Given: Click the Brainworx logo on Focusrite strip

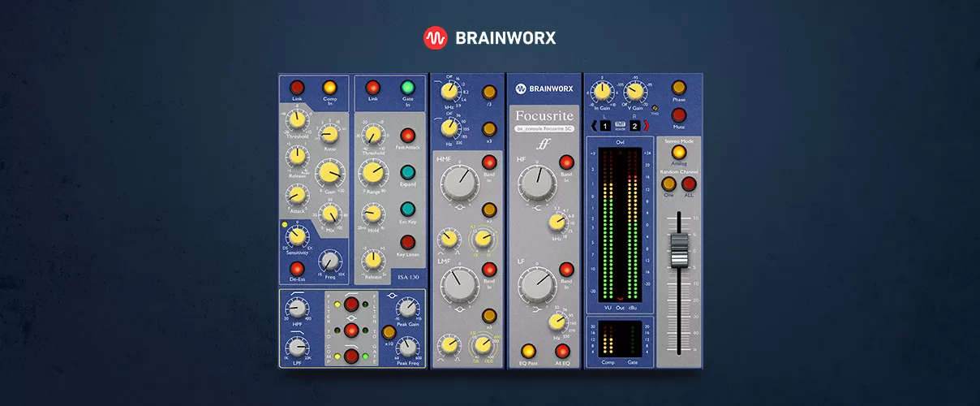Looking at the screenshot, I should click(546, 89).
